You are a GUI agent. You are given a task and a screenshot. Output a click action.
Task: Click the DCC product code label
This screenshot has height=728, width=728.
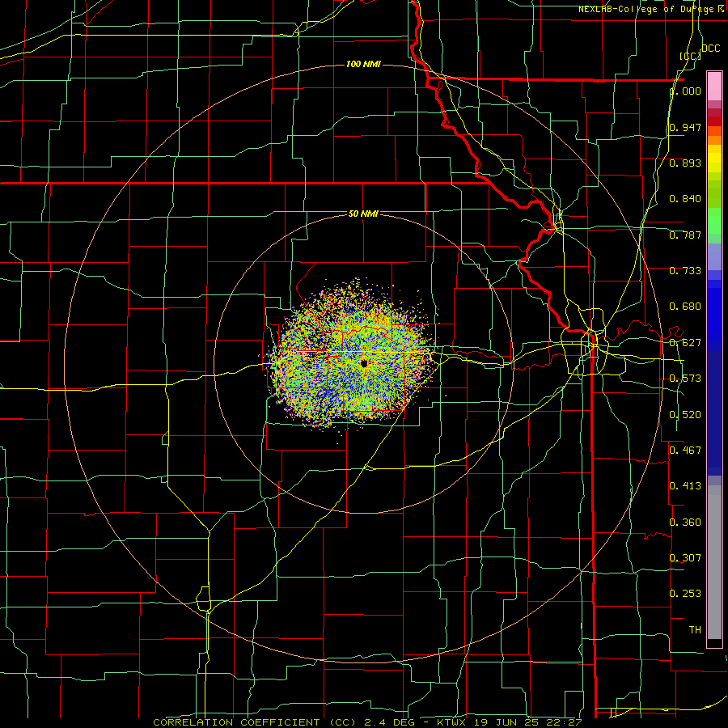pyautogui.click(x=710, y=49)
